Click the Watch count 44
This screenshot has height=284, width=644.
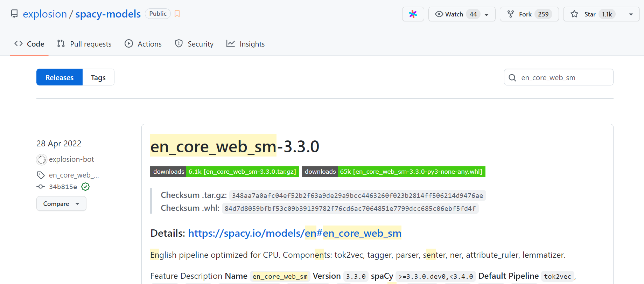[473, 14]
